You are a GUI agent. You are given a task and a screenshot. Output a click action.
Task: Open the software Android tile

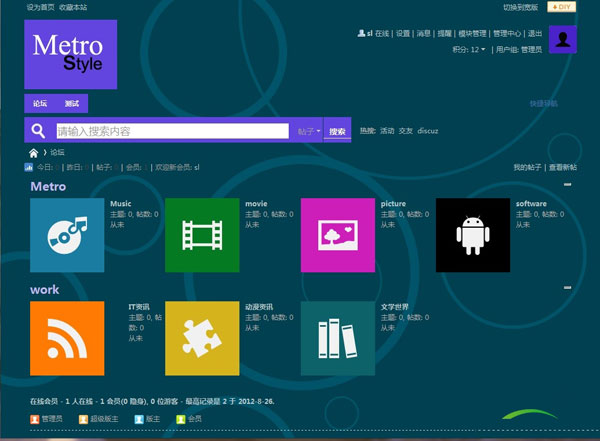click(x=472, y=236)
